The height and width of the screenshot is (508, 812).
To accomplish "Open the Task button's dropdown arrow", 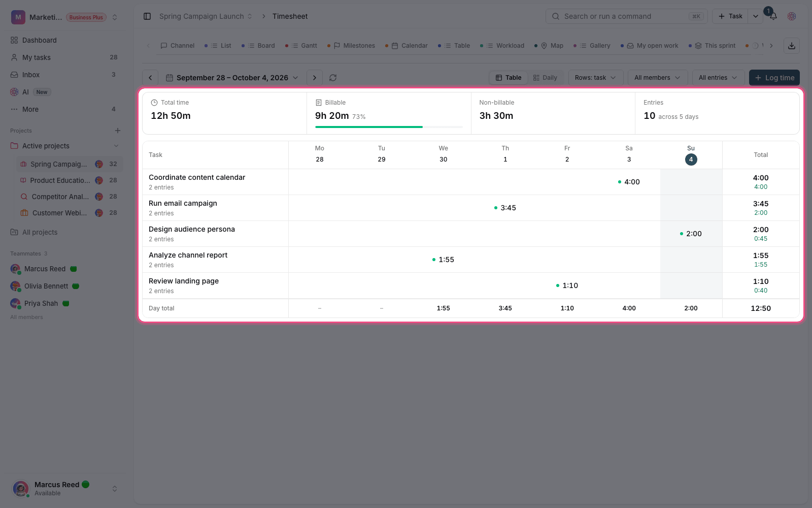I will tap(755, 16).
